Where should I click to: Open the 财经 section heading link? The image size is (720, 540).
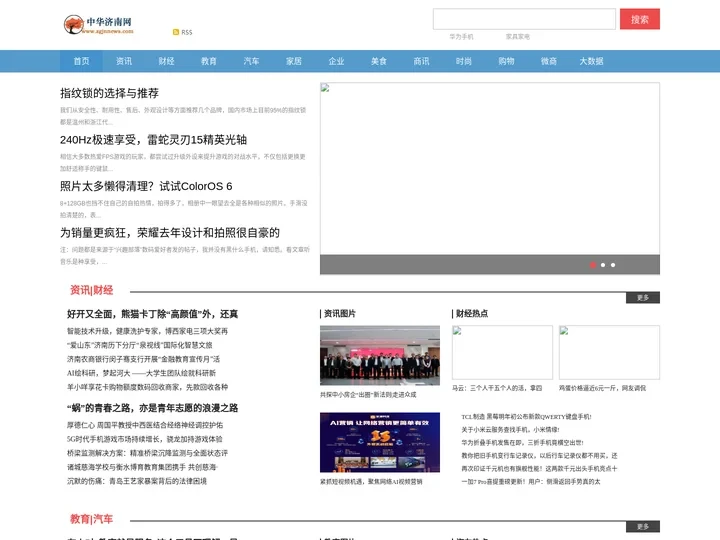[x=103, y=290]
